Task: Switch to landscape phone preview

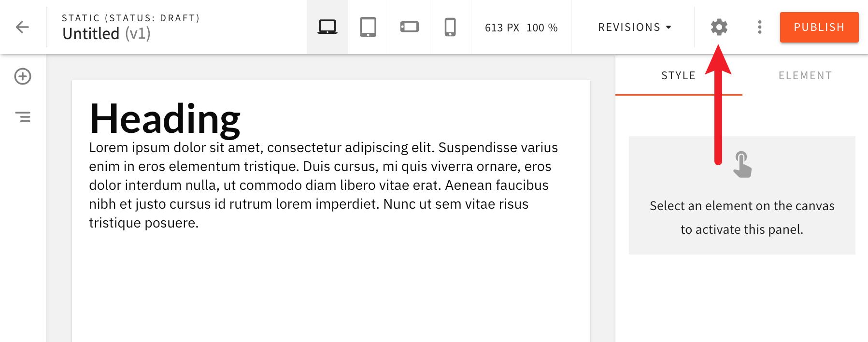Action: [410, 27]
